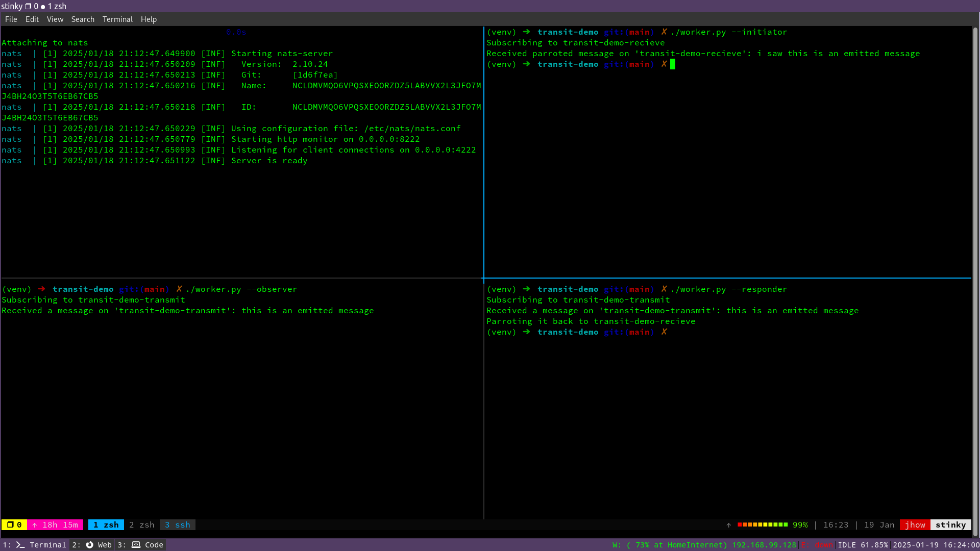The height and width of the screenshot is (551, 980).
Task: Open the Help menu
Action: point(149,19)
